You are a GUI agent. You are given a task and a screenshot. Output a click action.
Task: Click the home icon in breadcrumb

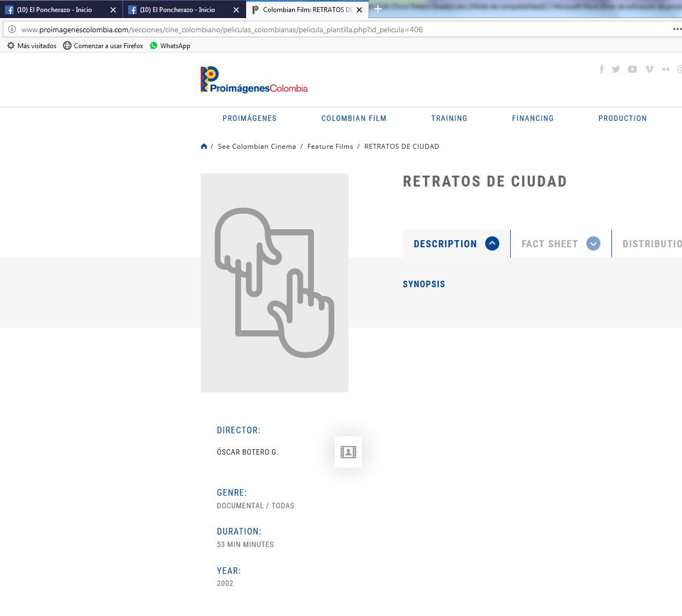click(x=204, y=146)
